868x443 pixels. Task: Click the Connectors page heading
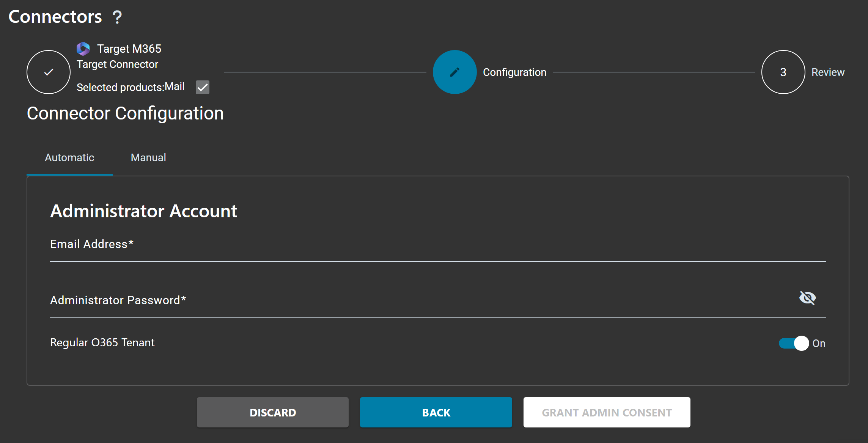pyautogui.click(x=55, y=16)
